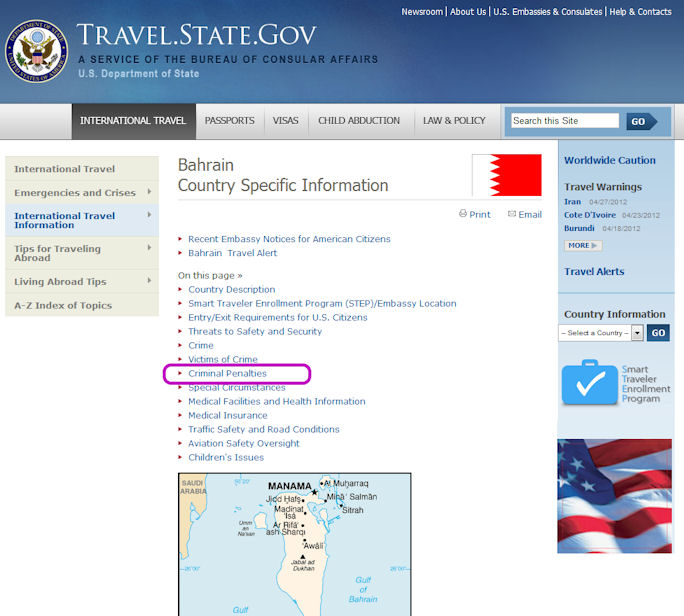
Task: Open the Newsroom header link
Action: pos(422,12)
